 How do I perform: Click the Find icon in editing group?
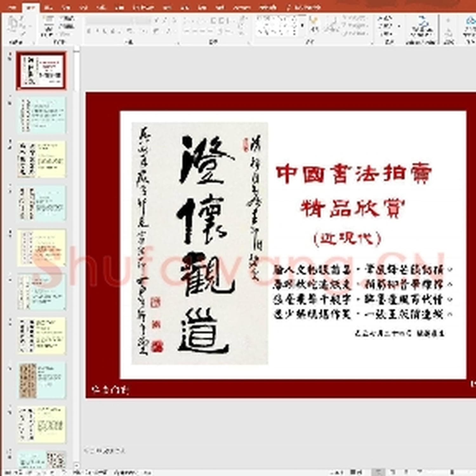click(x=385, y=19)
